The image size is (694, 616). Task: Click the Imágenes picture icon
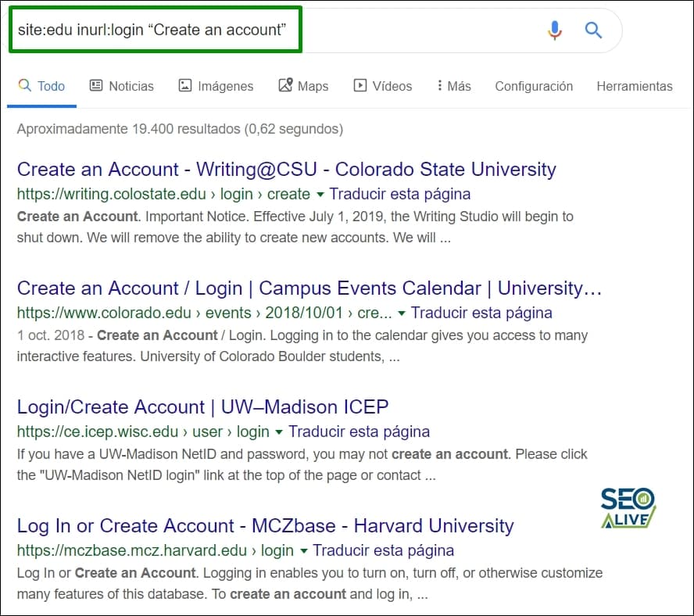(185, 85)
